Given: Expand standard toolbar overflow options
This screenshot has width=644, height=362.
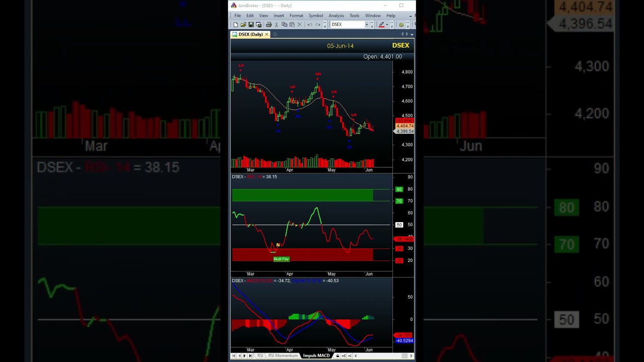Looking at the screenshot, I should (x=325, y=25).
